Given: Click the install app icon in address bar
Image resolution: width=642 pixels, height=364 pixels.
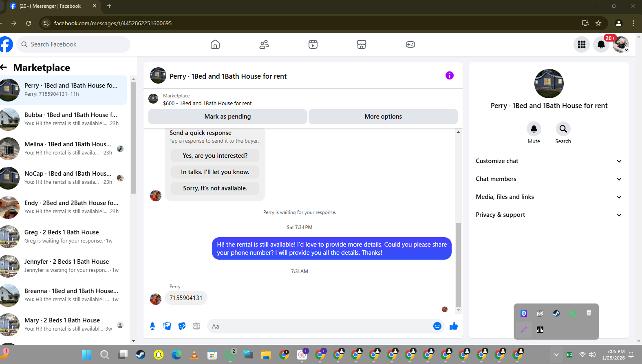Looking at the screenshot, I should click(x=585, y=23).
